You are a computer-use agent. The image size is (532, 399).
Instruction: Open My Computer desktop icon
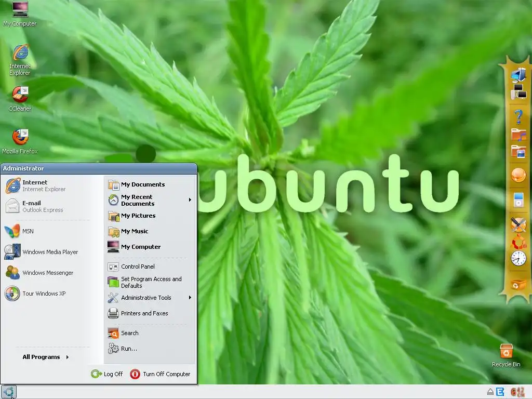click(20, 14)
